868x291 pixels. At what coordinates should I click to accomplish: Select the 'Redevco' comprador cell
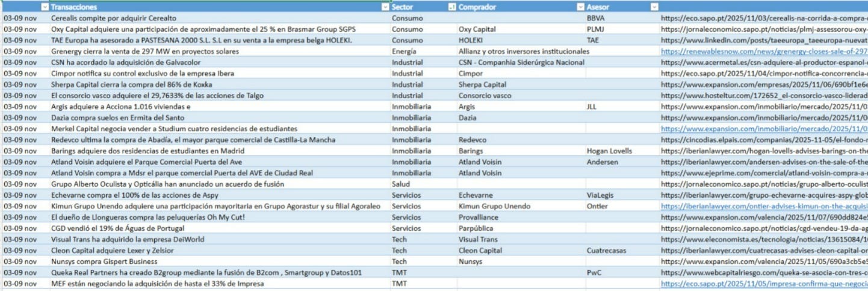[521, 140]
